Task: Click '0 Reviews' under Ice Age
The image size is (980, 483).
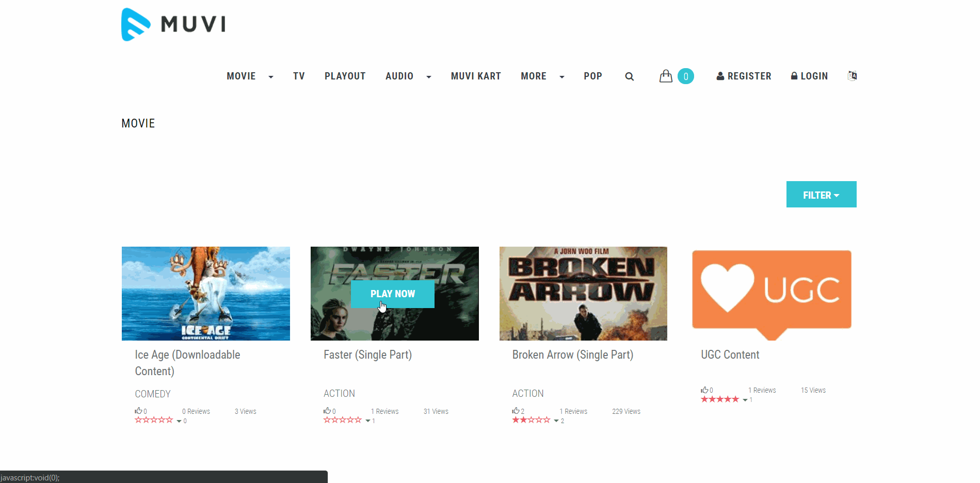Action: pyautogui.click(x=196, y=411)
